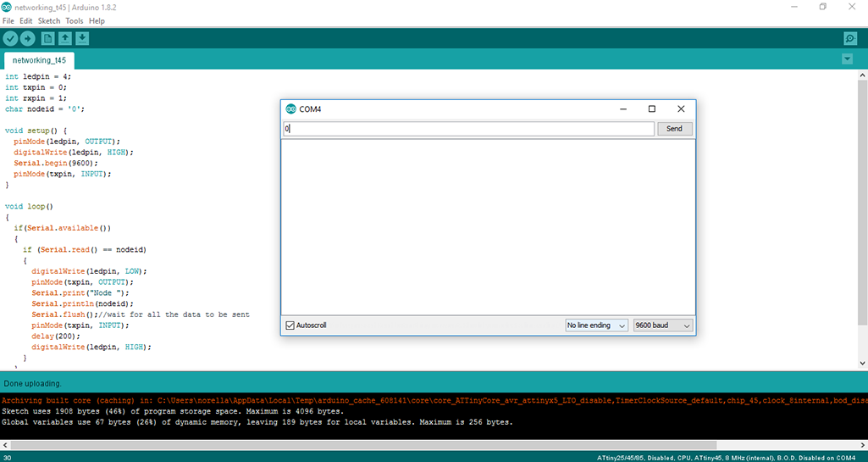The width and height of the screenshot is (868, 462).
Task: Open the No line ending dropdown
Action: tap(596, 326)
